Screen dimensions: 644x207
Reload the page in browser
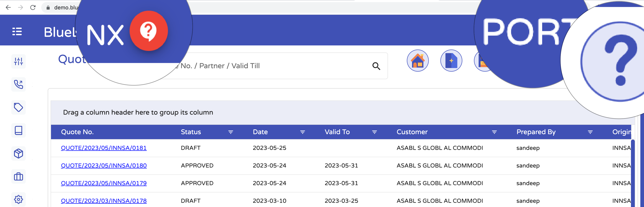[33, 7]
